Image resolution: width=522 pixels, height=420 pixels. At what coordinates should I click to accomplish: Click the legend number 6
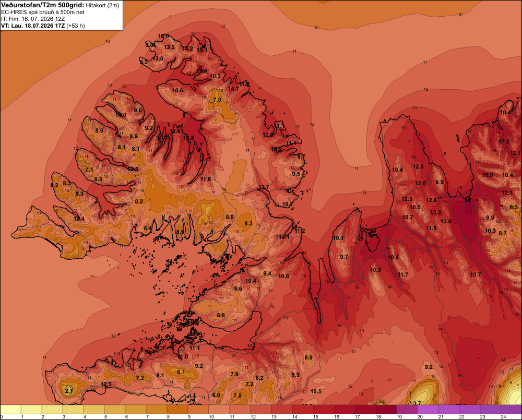tap(126, 417)
